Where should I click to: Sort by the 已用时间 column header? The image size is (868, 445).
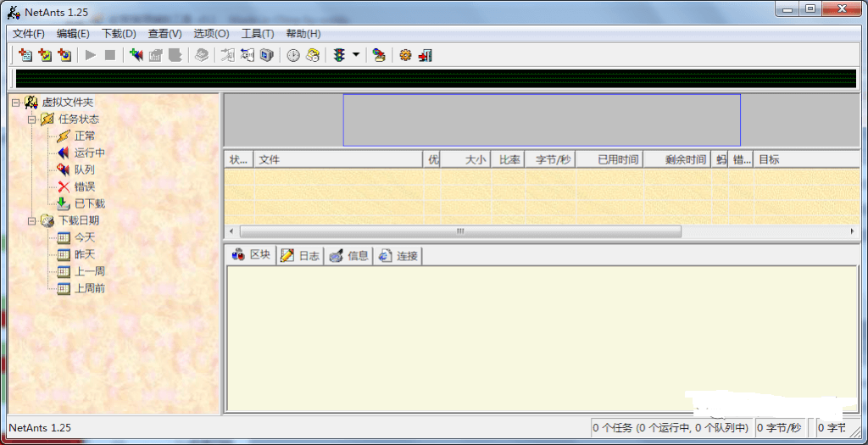(609, 160)
